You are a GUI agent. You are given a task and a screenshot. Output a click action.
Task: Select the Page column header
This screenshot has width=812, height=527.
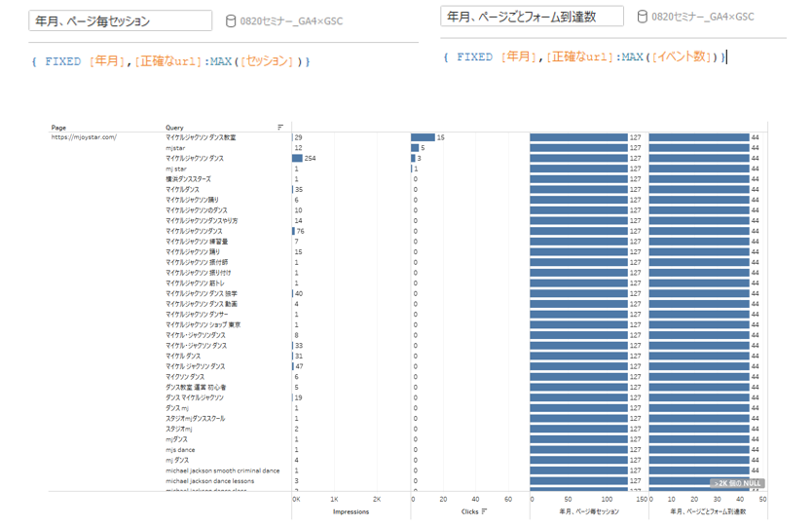59,127
